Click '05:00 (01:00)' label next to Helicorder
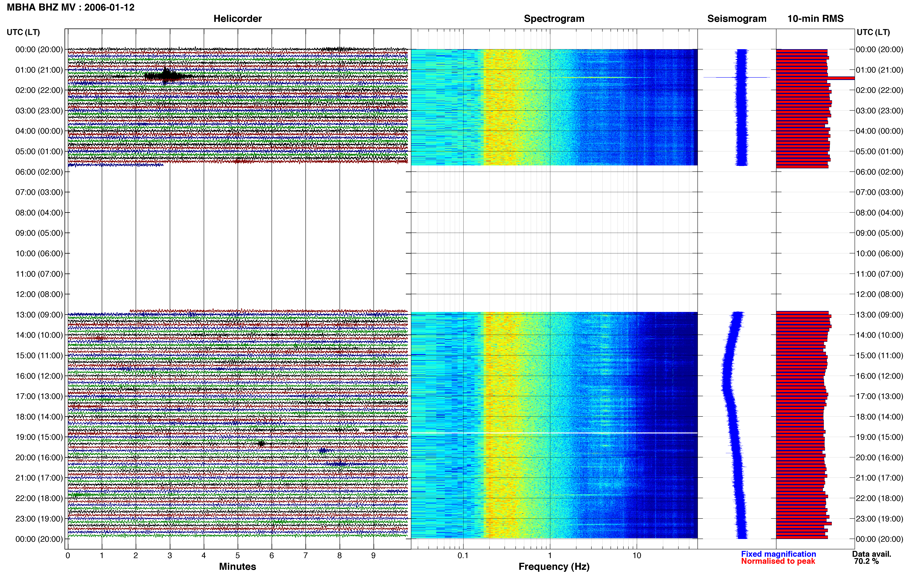Viewport: 924px width, 578px height. (39, 151)
